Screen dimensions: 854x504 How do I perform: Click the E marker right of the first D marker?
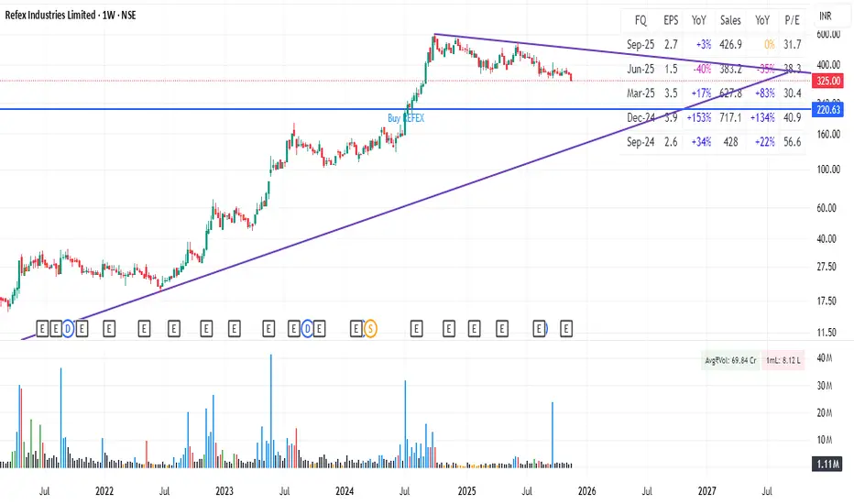[82, 329]
